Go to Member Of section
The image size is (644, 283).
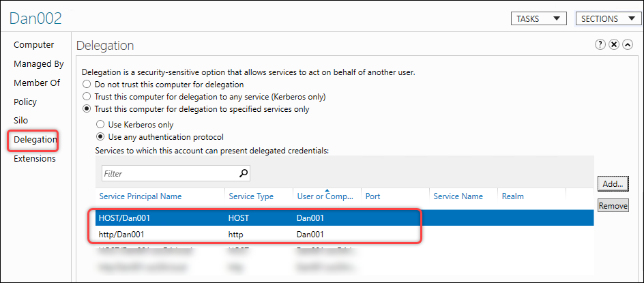(x=37, y=83)
